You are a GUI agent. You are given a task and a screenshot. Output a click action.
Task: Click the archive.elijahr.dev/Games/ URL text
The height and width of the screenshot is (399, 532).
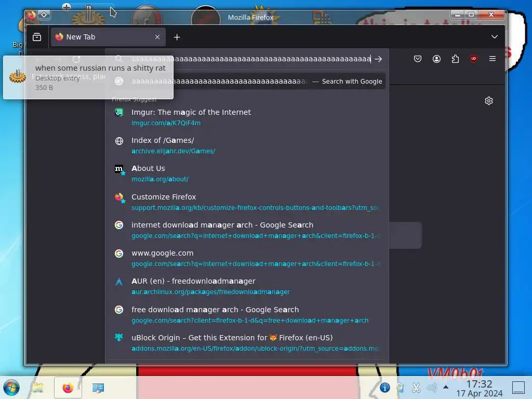point(174,151)
